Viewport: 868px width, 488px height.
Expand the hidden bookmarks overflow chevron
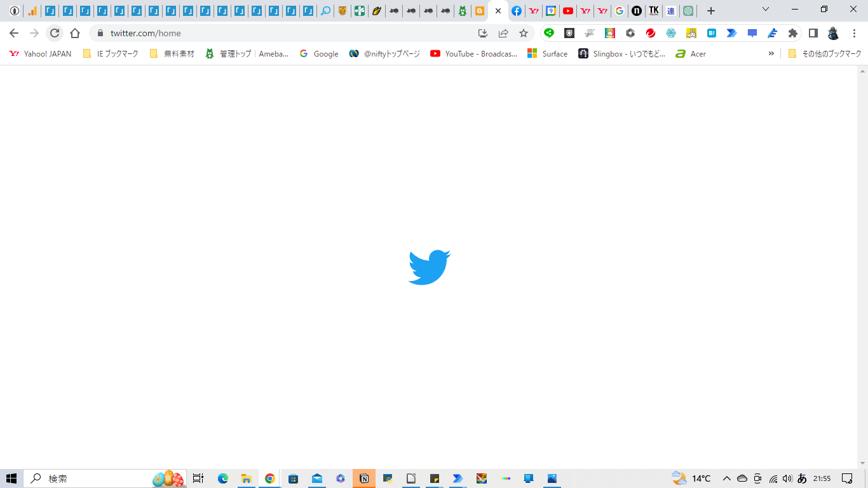771,54
